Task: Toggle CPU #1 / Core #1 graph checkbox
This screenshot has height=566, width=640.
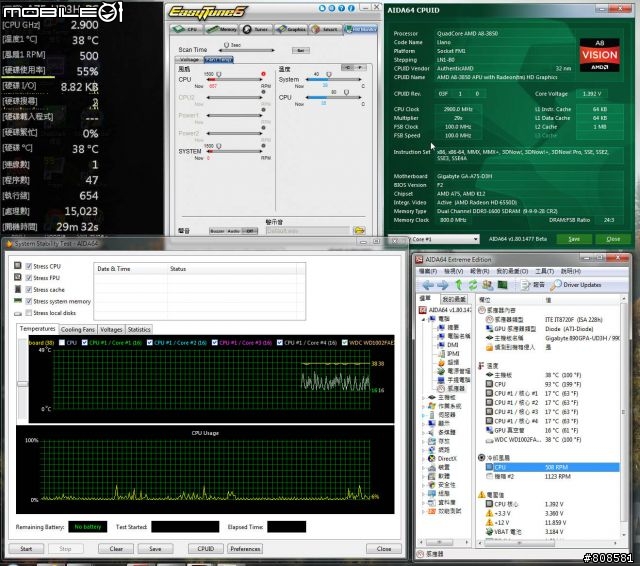Action: click(x=84, y=343)
